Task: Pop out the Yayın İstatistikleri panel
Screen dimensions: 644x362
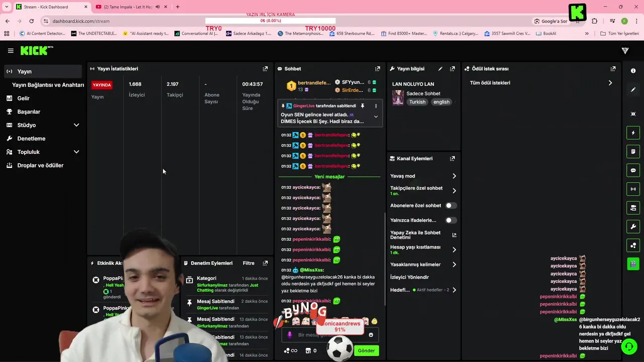Action: [265, 69]
